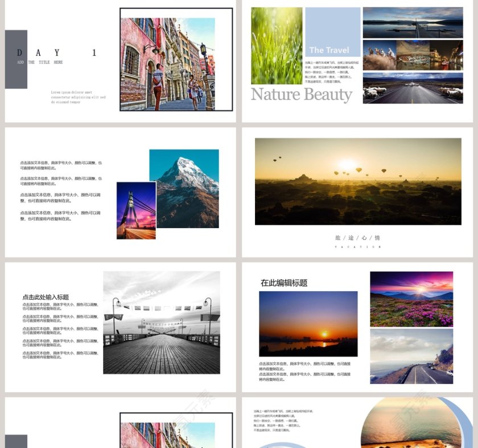This screenshot has height=448, width=478.
Task: Open the coastal highway photo
Action: [411, 356]
